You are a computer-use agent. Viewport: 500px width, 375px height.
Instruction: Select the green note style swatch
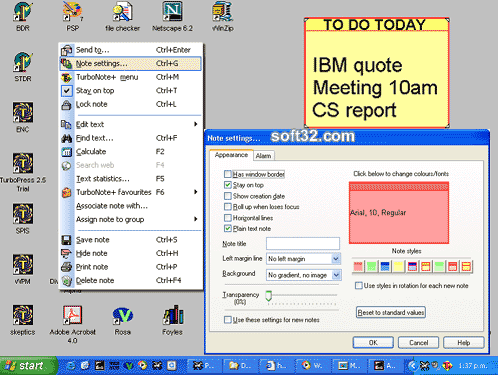[371, 266]
